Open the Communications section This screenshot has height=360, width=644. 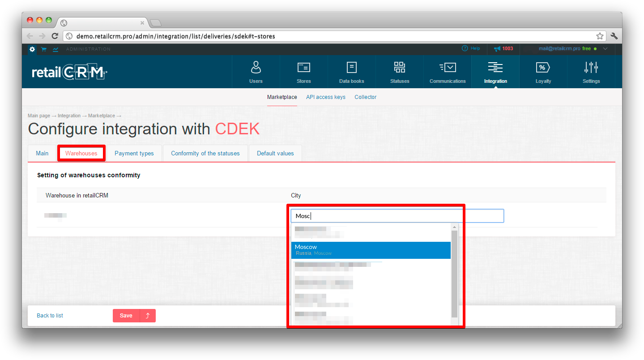point(448,72)
